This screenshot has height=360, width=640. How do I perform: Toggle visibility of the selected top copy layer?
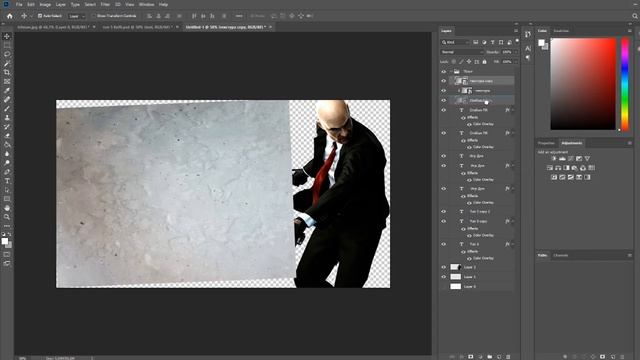444,81
